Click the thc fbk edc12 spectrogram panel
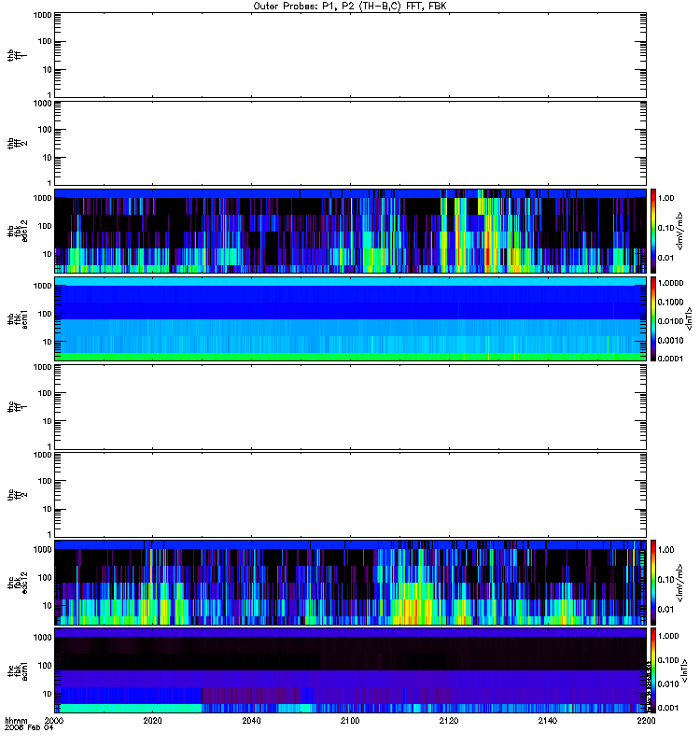The width and height of the screenshot is (700, 747). 351,583
